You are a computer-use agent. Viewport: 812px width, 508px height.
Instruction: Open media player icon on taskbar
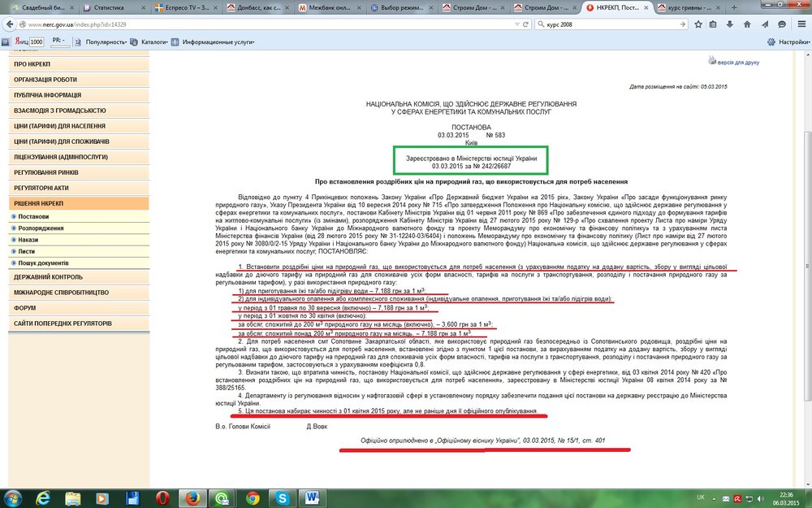click(x=102, y=498)
